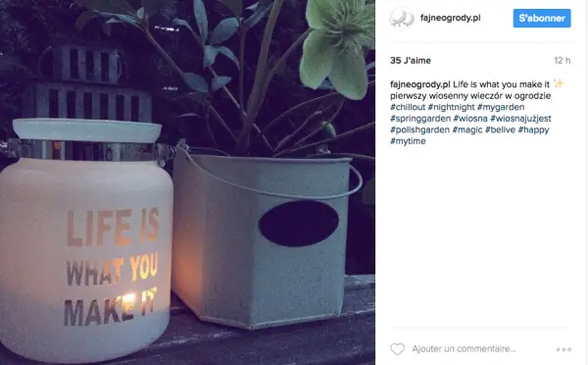This screenshot has width=588, height=365.
Task: Open the #mygarden hashtag
Action: (x=501, y=107)
